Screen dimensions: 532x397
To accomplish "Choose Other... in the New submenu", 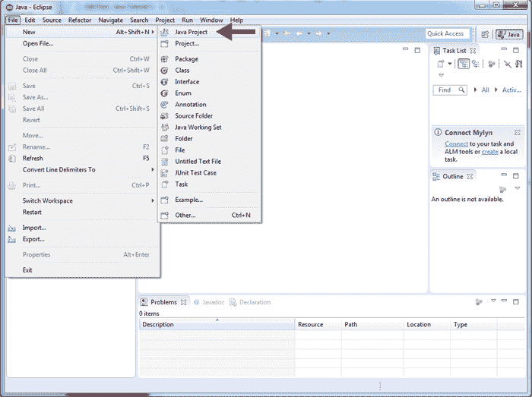I will click(209, 216).
